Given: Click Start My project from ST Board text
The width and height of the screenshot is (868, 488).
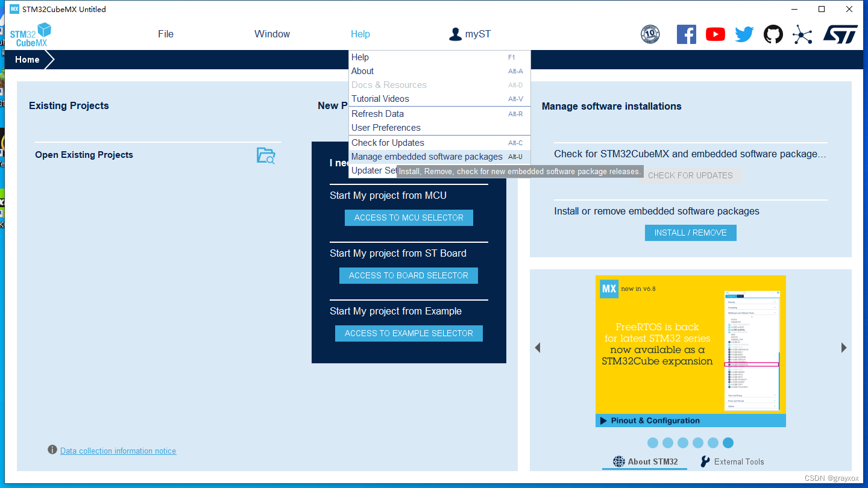Looking at the screenshot, I should (398, 254).
